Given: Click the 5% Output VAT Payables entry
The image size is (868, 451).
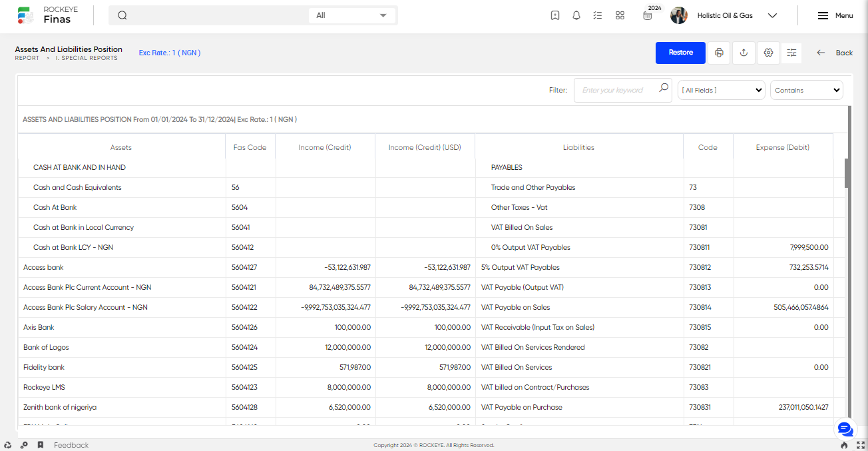Looking at the screenshot, I should coord(521,268).
